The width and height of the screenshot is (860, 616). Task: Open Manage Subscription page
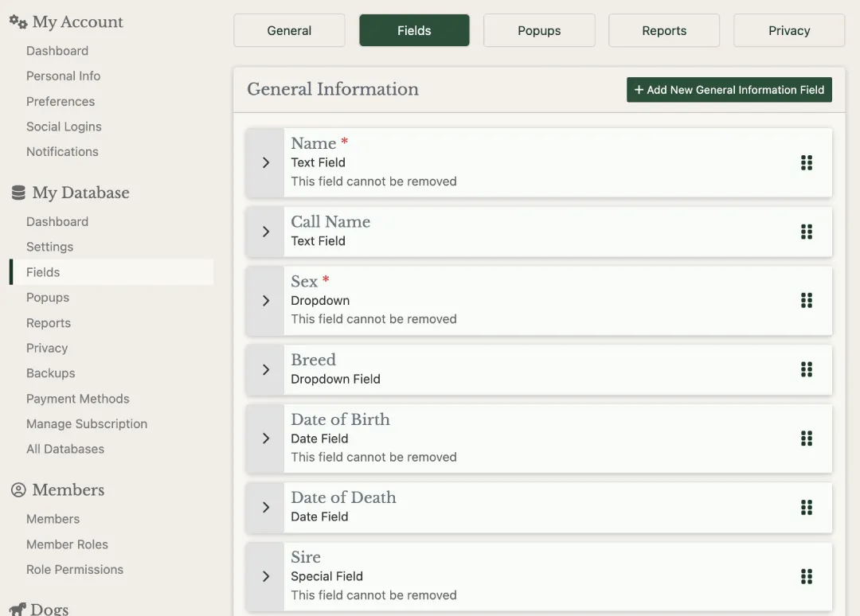[x=87, y=424]
